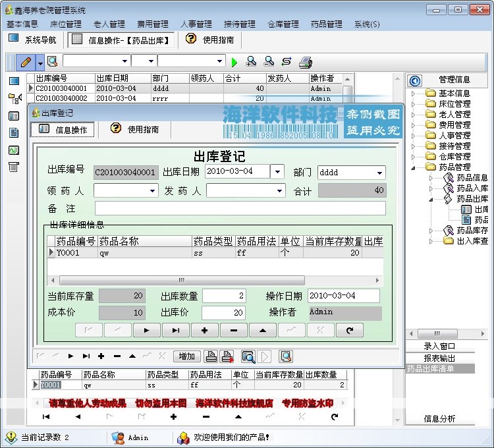Click the green run query arrow

pos(234,63)
